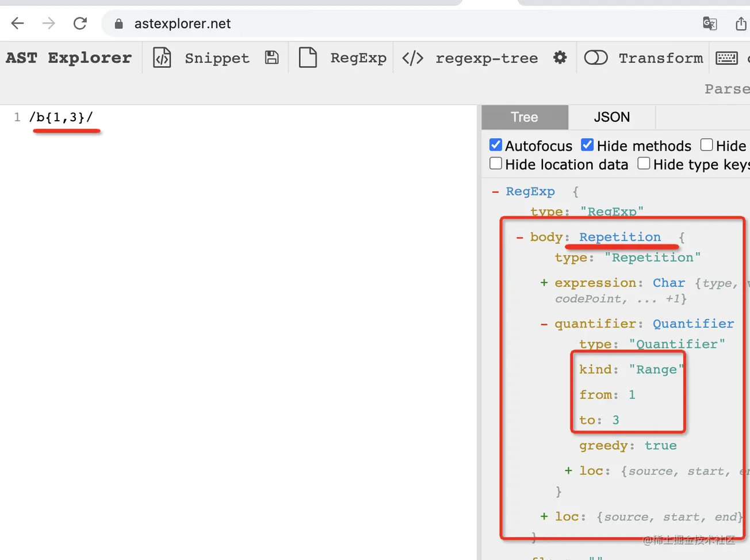Open the RegExp language menu
This screenshot has width=750, height=560.
358,58
